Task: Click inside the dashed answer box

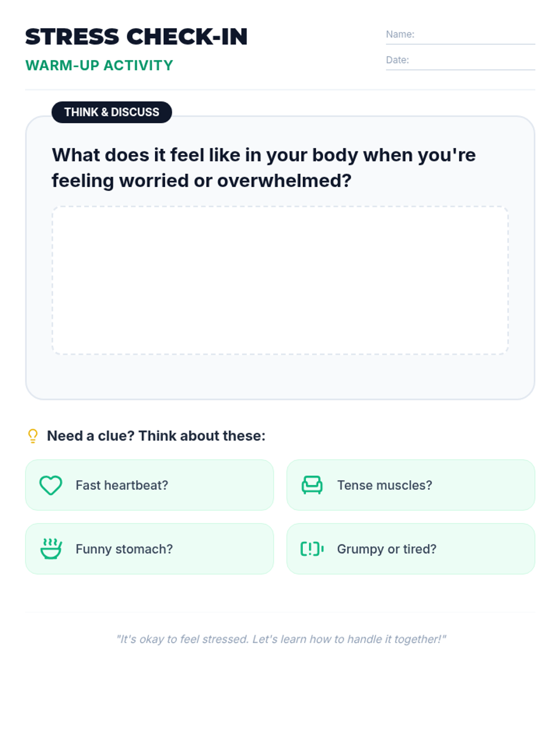Action: (280, 280)
